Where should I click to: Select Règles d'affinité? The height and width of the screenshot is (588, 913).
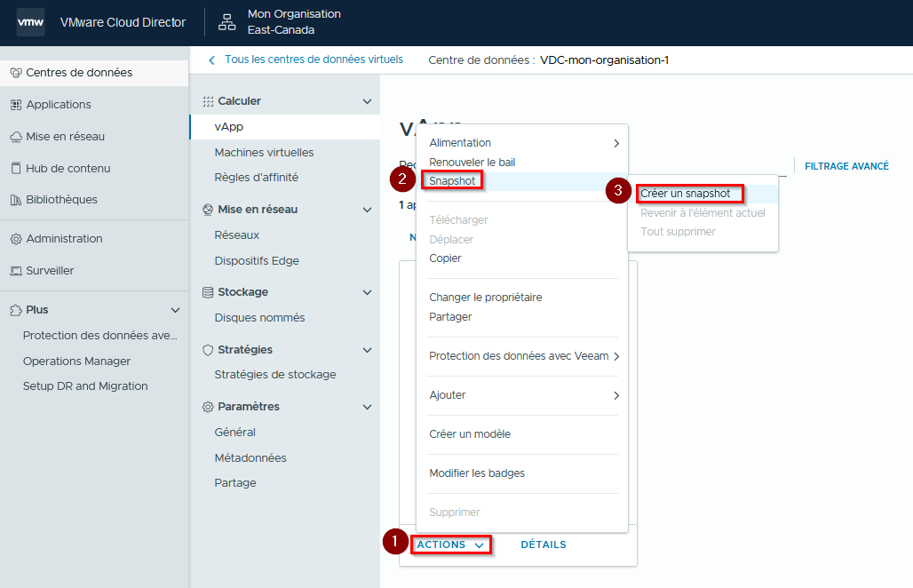[256, 178]
